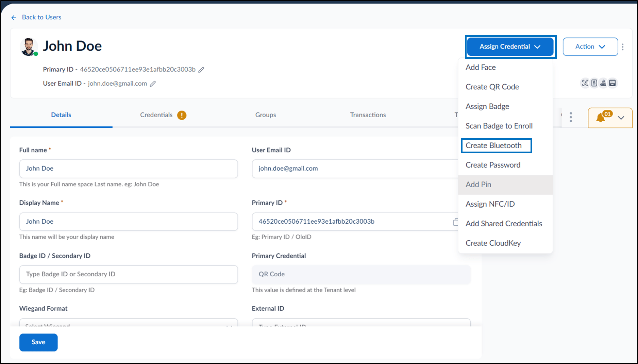The width and height of the screenshot is (638, 364).
Task: Click the Full name input field
Action: coord(129,169)
